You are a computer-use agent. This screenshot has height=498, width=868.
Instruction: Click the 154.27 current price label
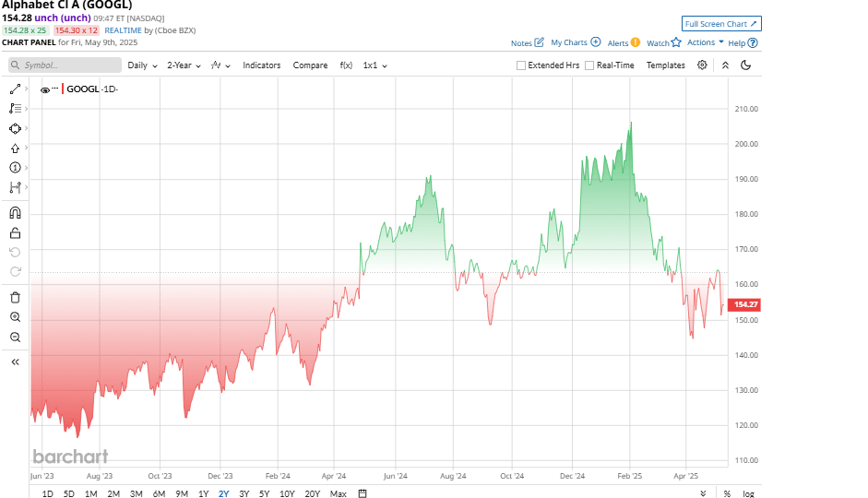point(744,304)
